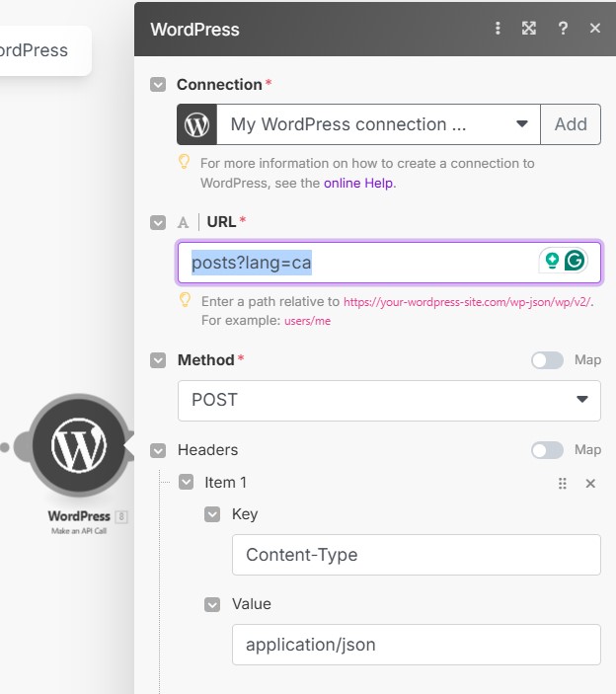
Task: Click the WordPress panel title text
Action: pyautogui.click(x=194, y=30)
